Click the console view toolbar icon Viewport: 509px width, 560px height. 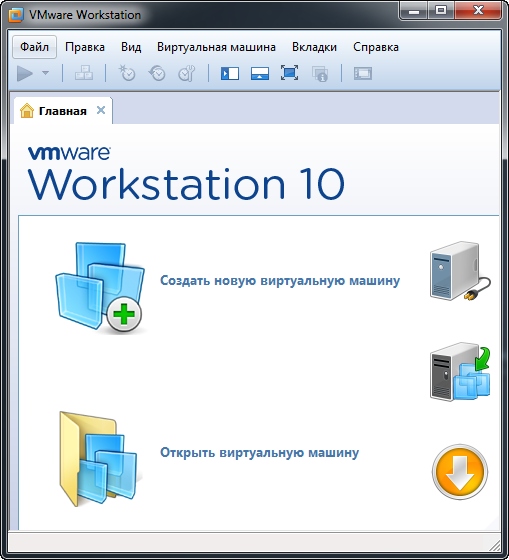coord(363,73)
